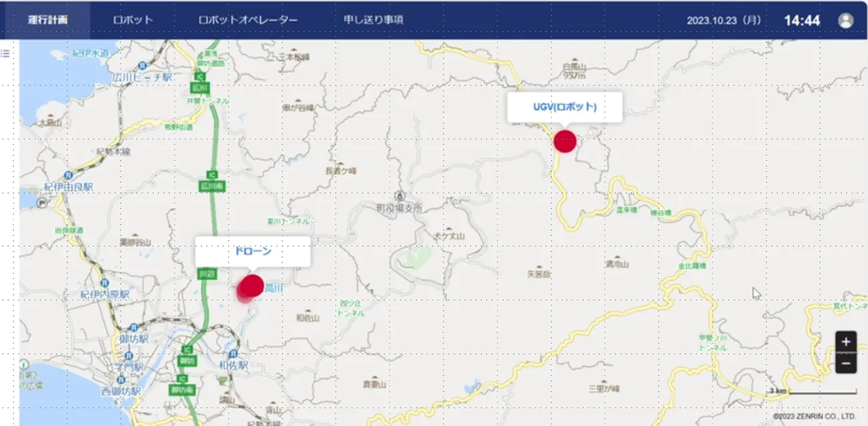Select the red drone marker
The height and width of the screenshot is (426, 868).
tap(251, 285)
